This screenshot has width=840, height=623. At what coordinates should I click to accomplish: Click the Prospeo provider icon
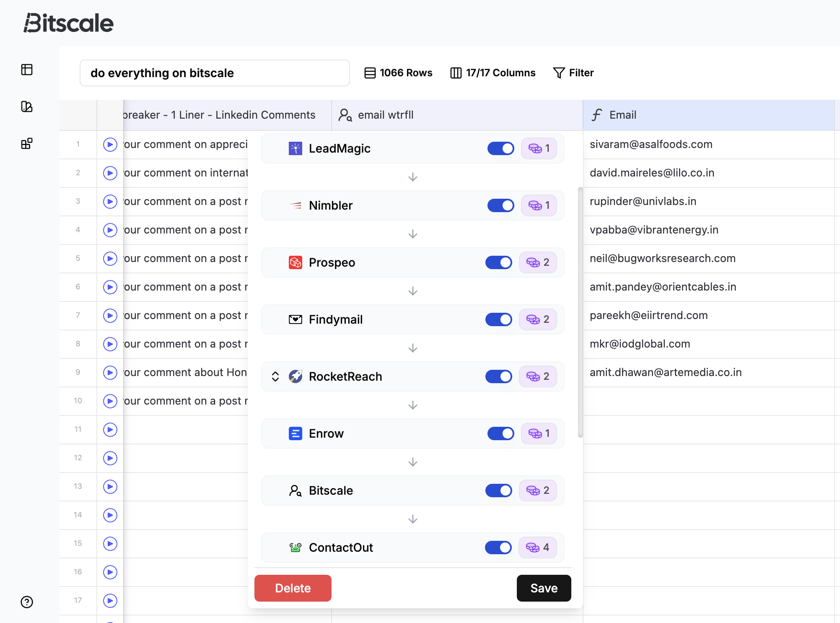point(296,262)
